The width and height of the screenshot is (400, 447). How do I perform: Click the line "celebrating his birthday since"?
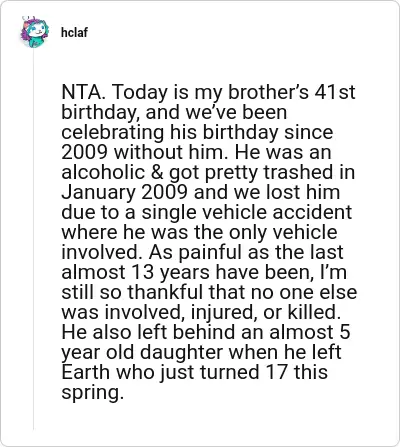coord(197,132)
